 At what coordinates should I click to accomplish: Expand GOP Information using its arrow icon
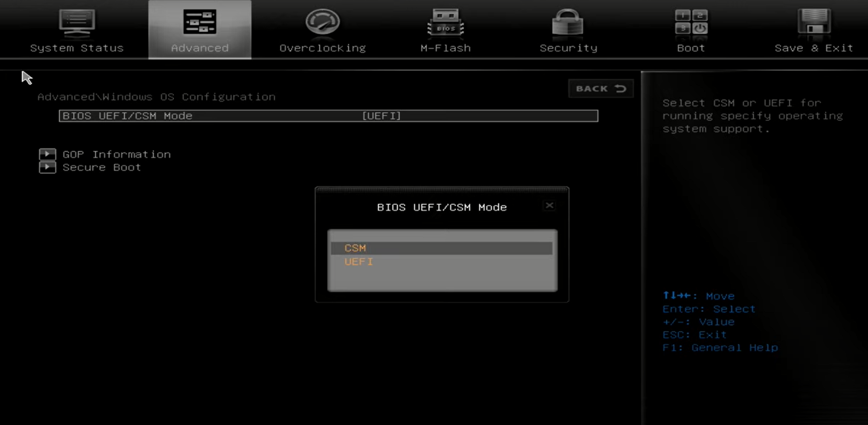click(47, 154)
